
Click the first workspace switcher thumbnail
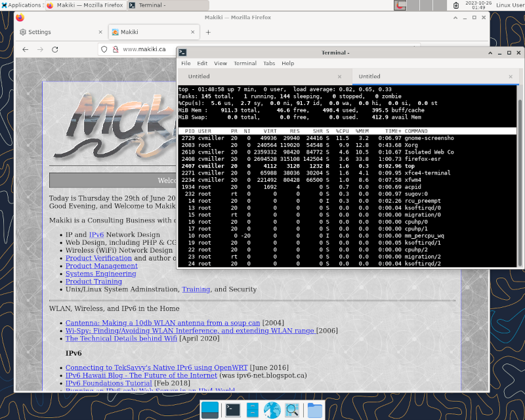pos(400,5)
